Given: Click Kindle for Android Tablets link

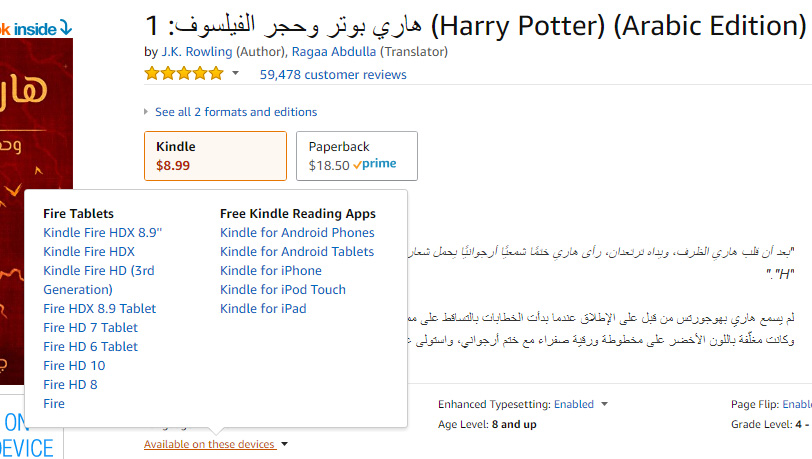Looking at the screenshot, I should coord(297,252).
